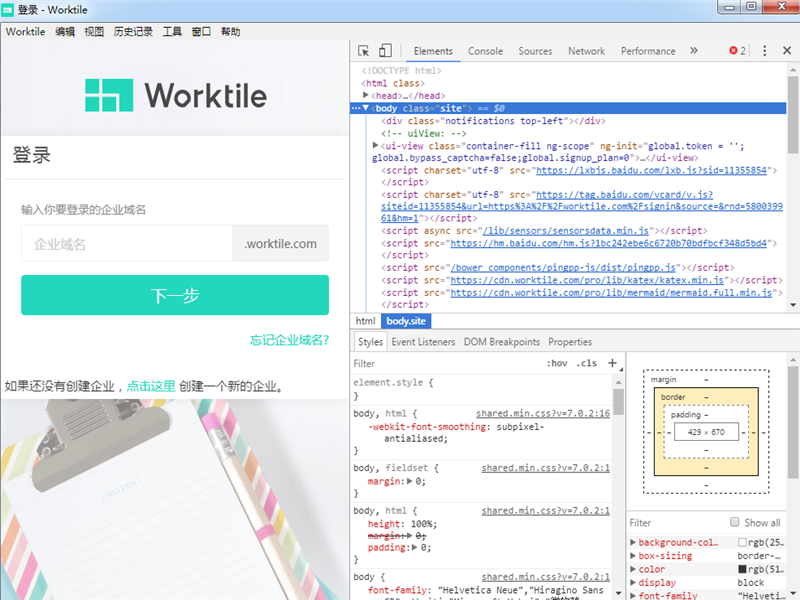This screenshot has width=800, height=600.
Task: Switch to the Elements tab
Action: pyautogui.click(x=433, y=51)
